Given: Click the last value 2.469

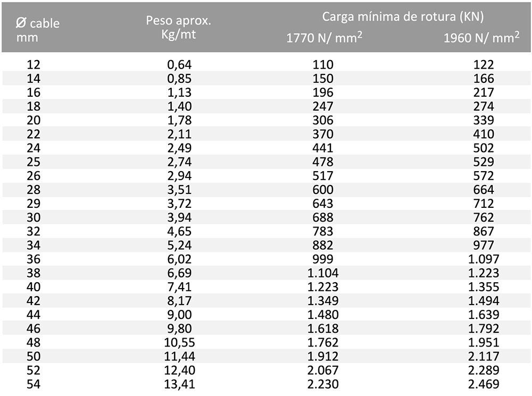Looking at the screenshot, I should point(484,384).
